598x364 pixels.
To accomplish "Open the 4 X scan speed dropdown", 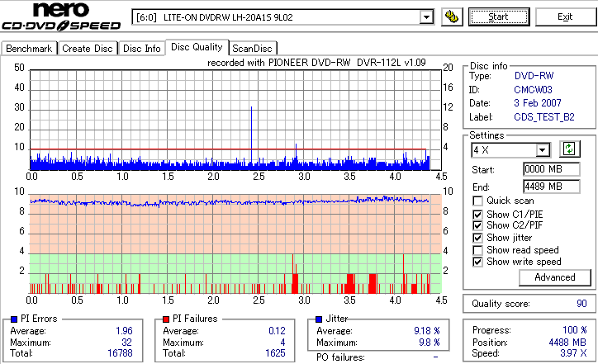I will coord(542,150).
